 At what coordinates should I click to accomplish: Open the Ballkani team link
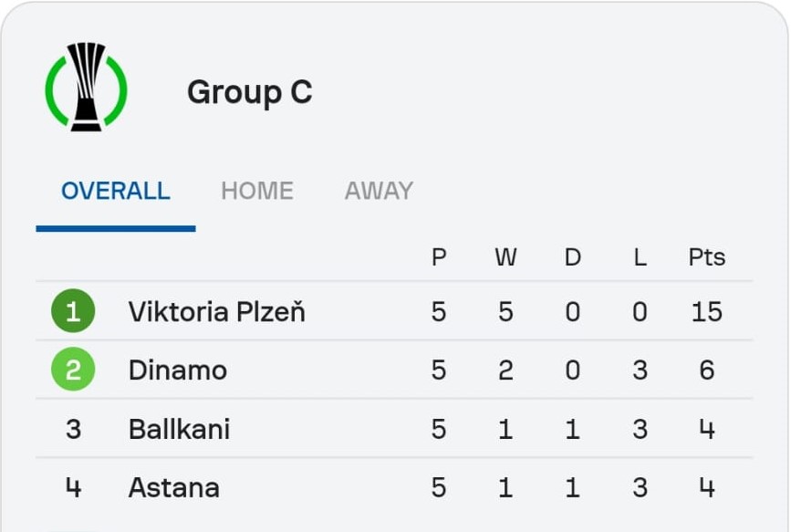179,429
